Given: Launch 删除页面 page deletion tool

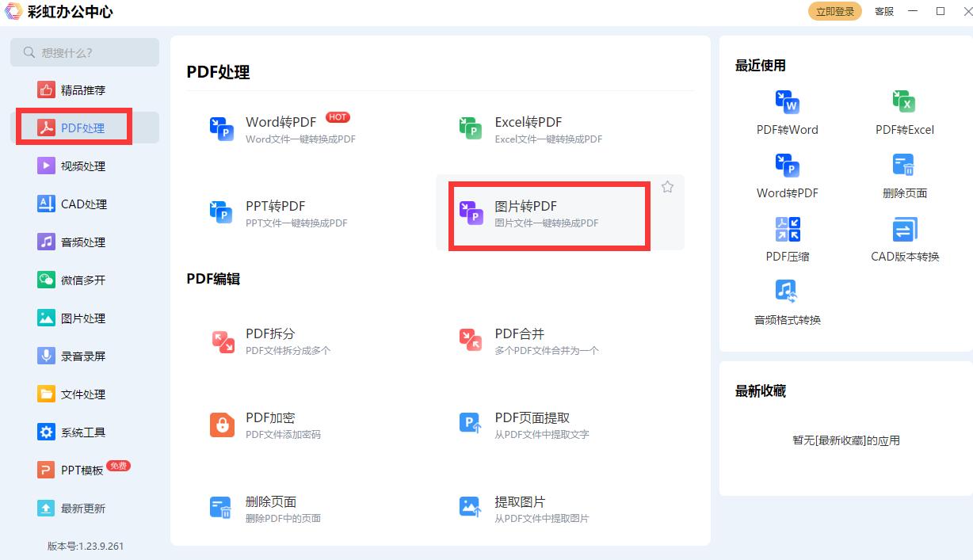Looking at the screenshot, I should [x=903, y=177].
